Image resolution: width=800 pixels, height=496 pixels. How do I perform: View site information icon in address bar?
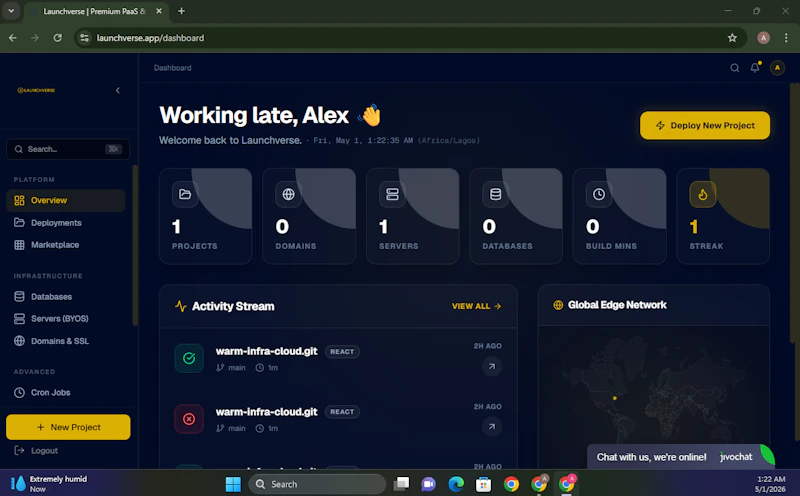[85, 38]
